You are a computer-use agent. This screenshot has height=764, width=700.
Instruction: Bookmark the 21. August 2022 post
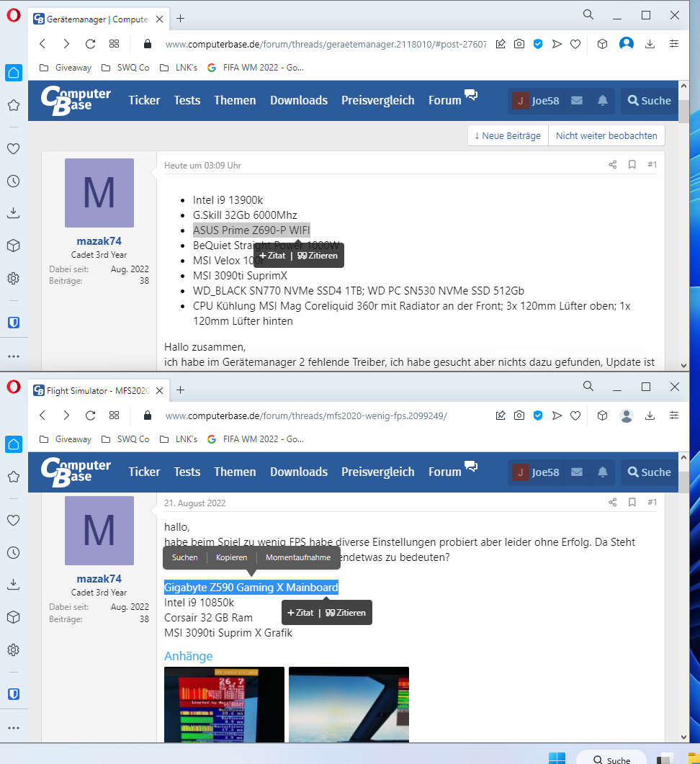pyautogui.click(x=632, y=503)
